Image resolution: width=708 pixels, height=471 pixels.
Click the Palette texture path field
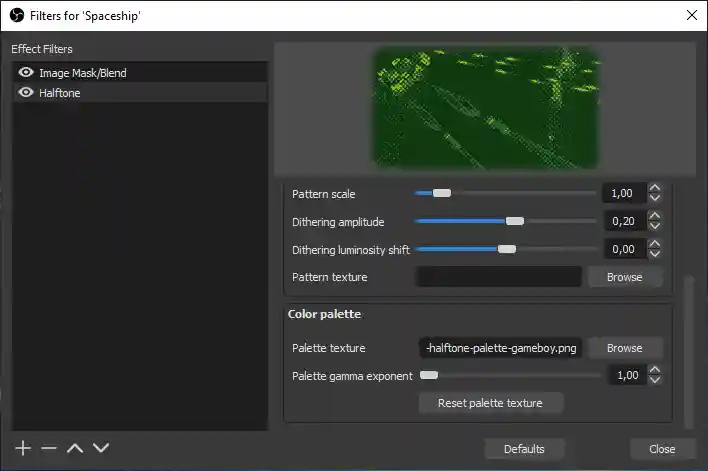[x=501, y=348]
